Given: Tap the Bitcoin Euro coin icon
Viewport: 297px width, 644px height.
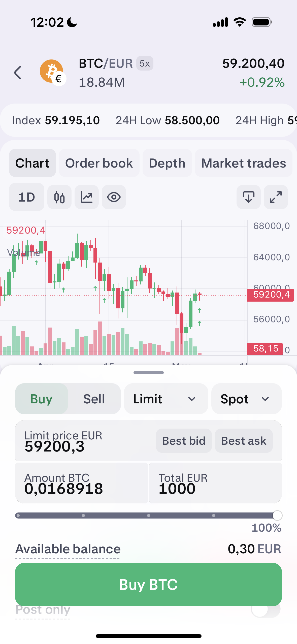Looking at the screenshot, I should click(53, 73).
